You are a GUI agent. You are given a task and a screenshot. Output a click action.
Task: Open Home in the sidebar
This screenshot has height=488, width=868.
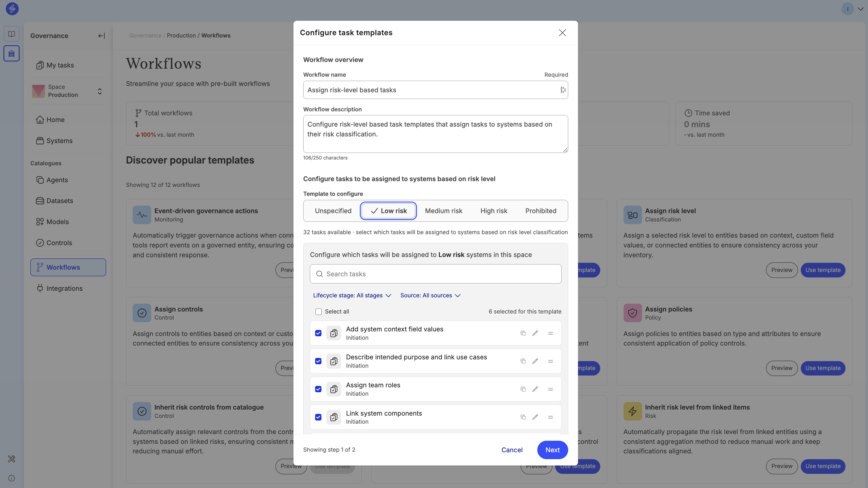[68, 120]
